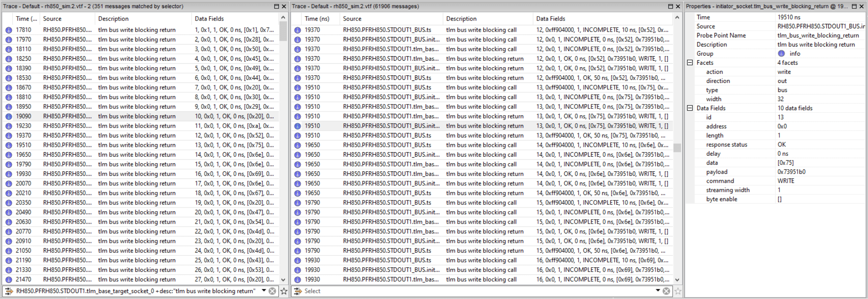Clear the left trace selector with the X

(272, 291)
